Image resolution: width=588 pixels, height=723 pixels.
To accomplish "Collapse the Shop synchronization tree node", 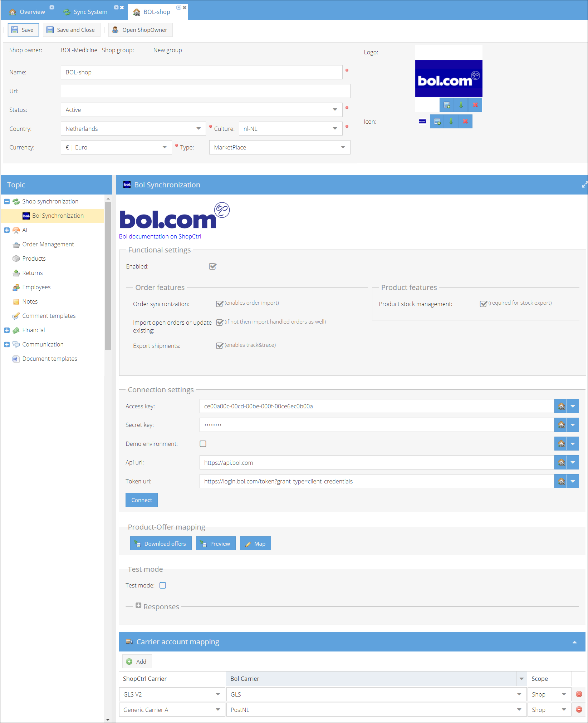I will [x=6, y=201].
